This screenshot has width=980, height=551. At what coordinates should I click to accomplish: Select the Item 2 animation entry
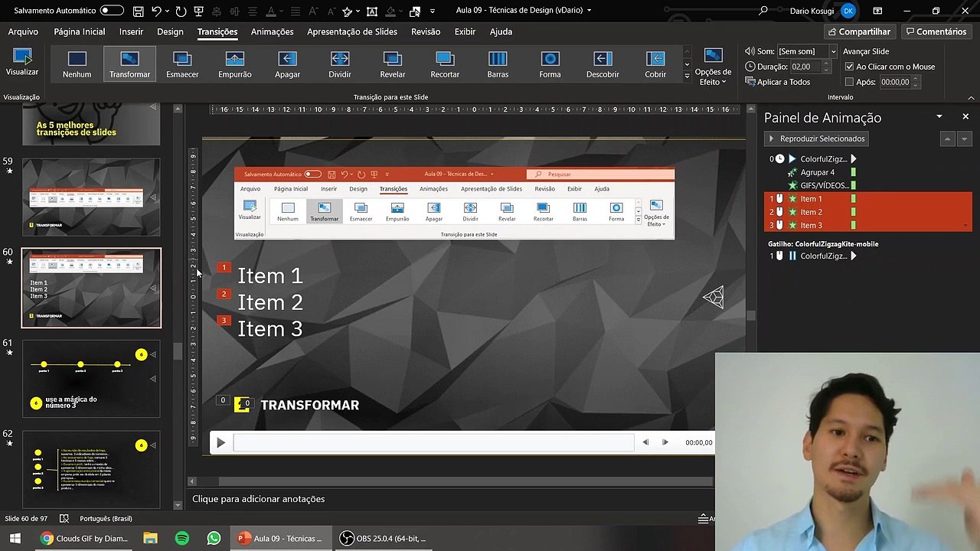[868, 212]
